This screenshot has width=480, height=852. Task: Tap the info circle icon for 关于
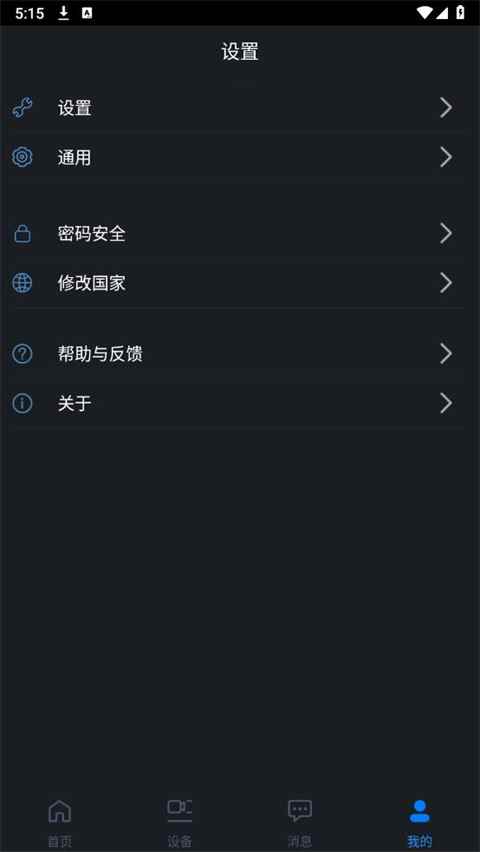(22, 404)
